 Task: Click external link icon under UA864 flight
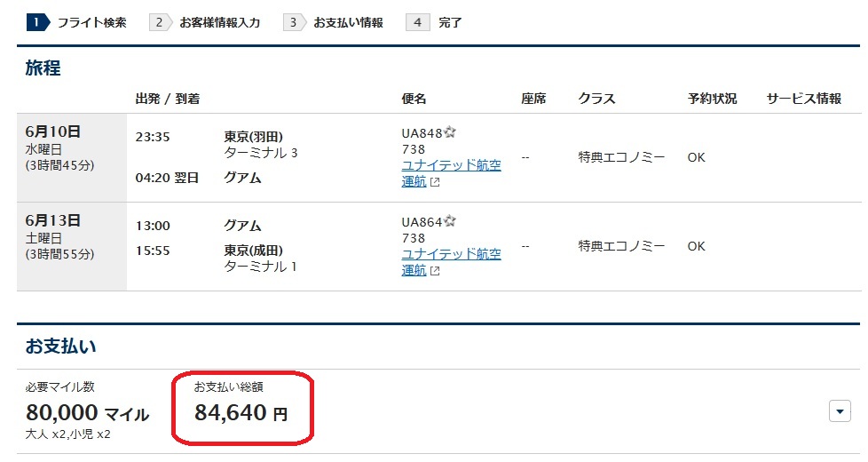point(434,271)
